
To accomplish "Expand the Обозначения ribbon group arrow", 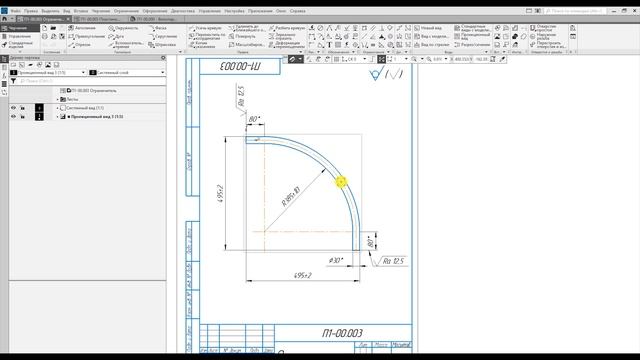I will [x=353, y=52].
